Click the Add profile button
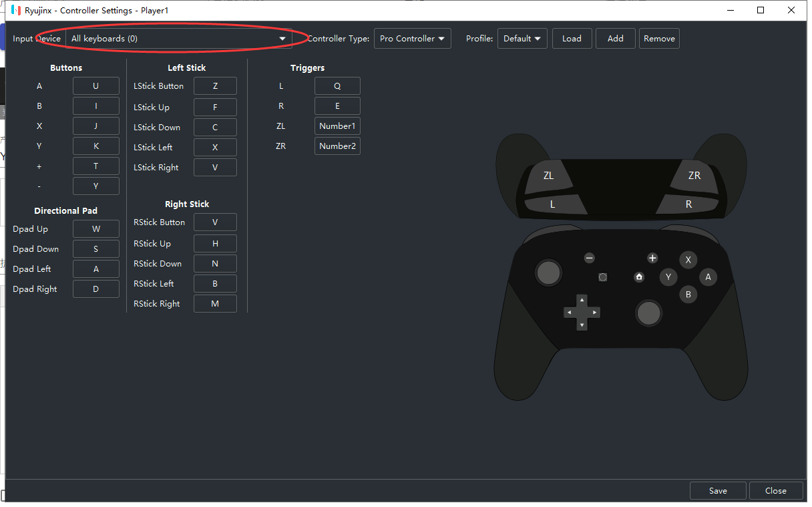The width and height of the screenshot is (812, 507). point(615,39)
